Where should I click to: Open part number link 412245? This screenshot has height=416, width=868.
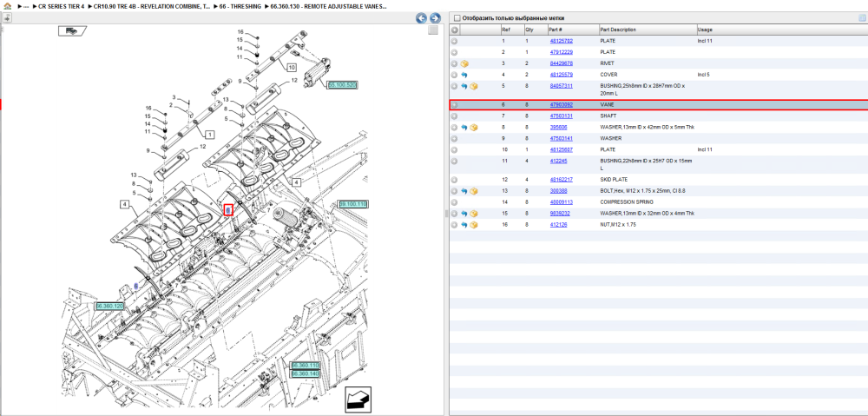558,161
